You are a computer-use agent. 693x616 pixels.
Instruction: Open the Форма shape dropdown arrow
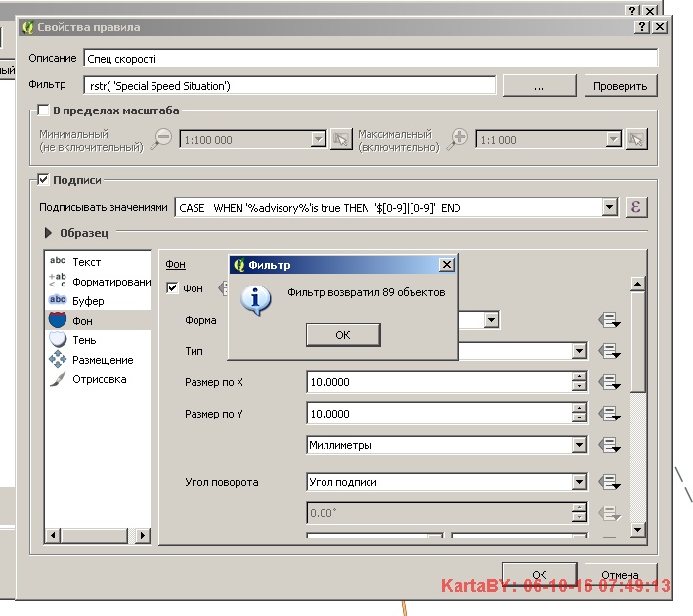tap(491, 320)
